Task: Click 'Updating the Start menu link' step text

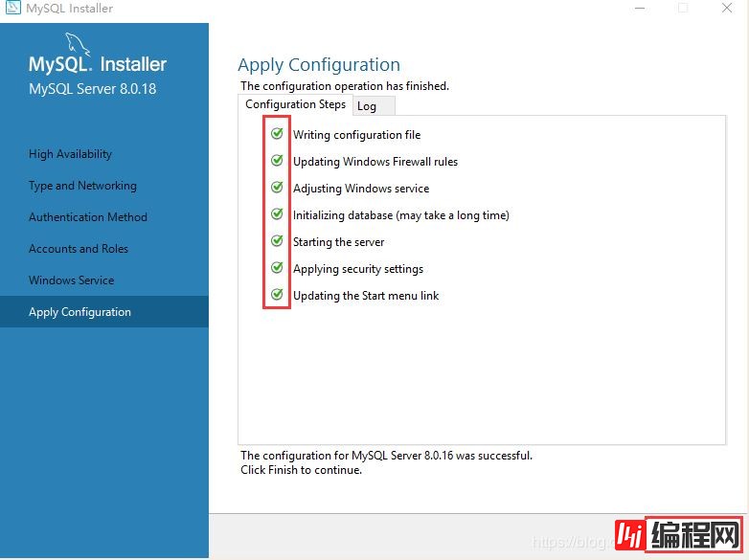Action: [366, 296]
